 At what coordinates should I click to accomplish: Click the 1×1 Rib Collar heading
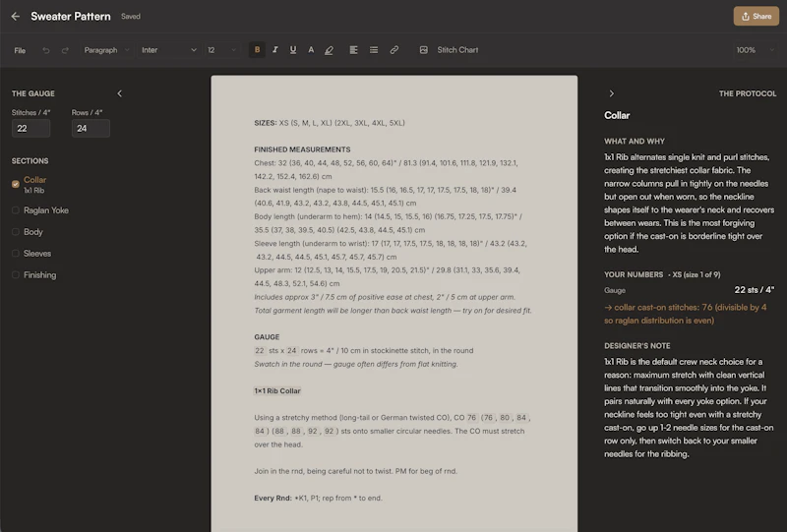277,391
